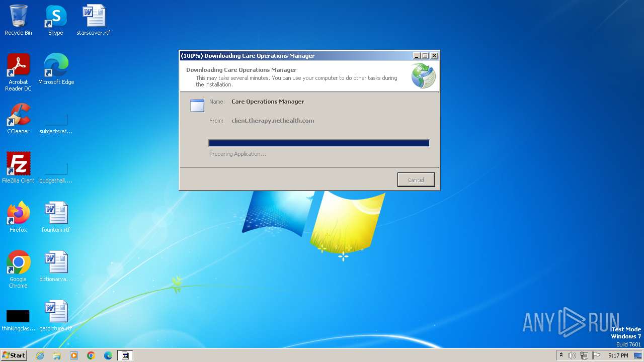Open CCleaner desktop shortcut
The height and width of the screenshot is (362, 644).
coord(18,118)
